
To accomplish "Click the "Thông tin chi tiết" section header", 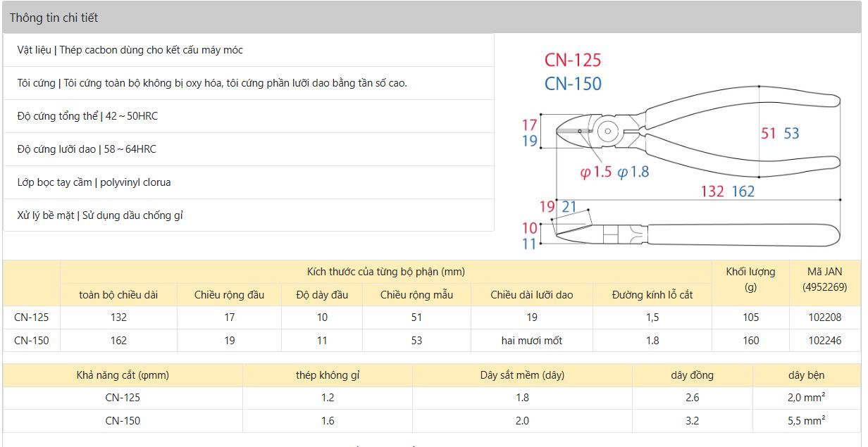I will point(431,18).
